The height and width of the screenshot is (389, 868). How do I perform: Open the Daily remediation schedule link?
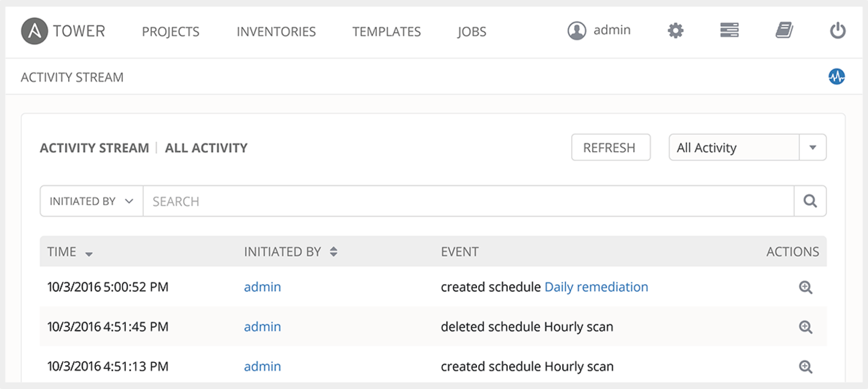pyautogui.click(x=596, y=287)
